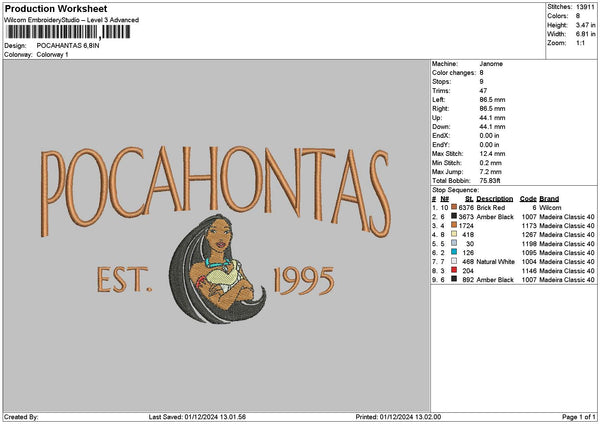Click the Left value '86.5 mm'

492,99
